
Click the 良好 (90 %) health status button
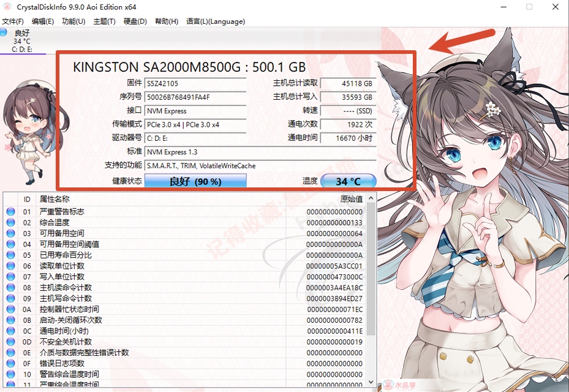(x=195, y=181)
